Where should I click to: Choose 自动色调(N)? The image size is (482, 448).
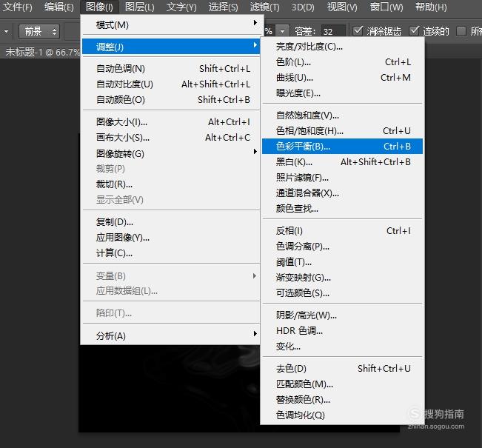171,69
